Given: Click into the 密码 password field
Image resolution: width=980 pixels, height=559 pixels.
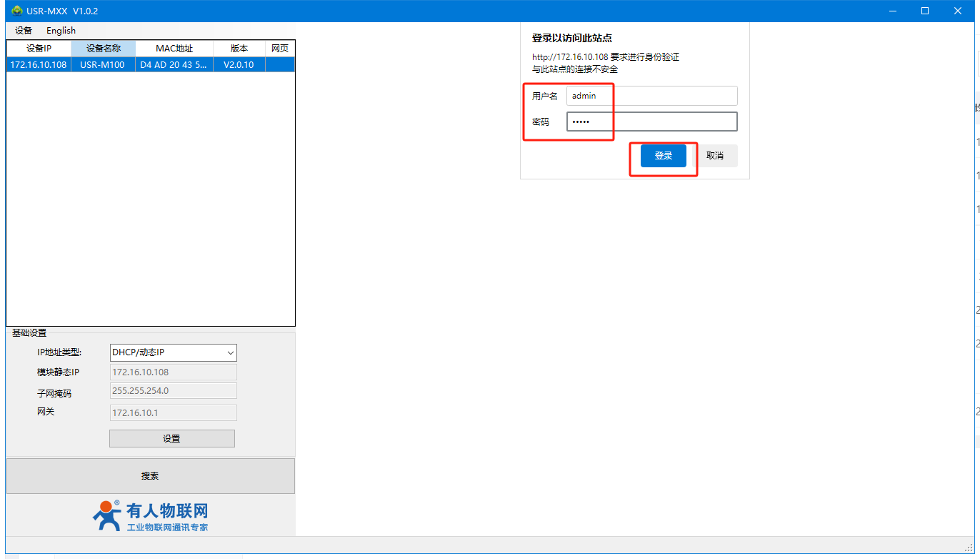Looking at the screenshot, I should click(651, 122).
